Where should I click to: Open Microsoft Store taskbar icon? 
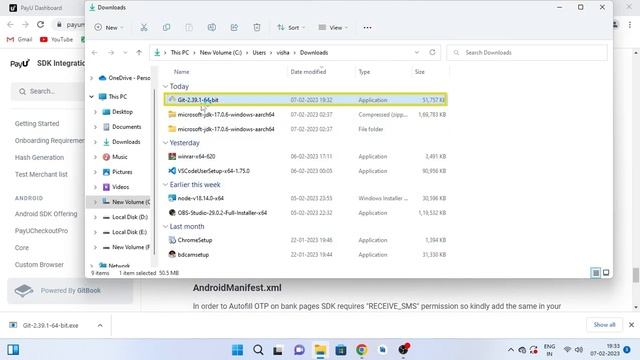[341, 350]
